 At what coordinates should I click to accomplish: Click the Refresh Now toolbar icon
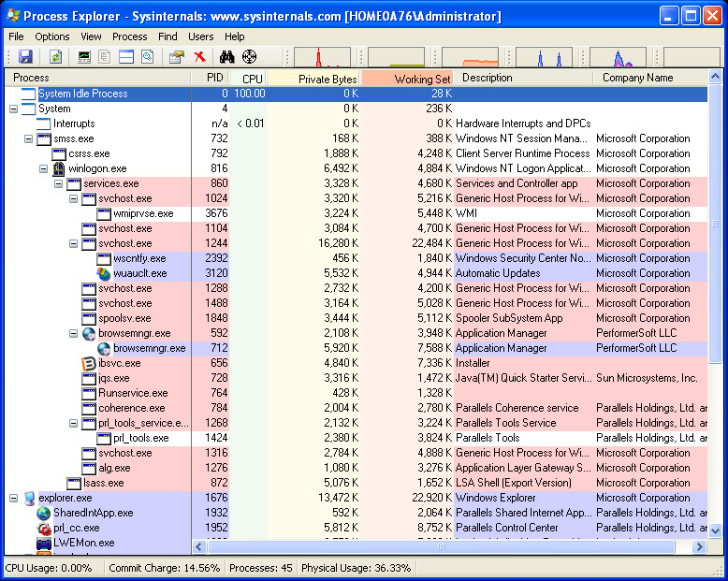56,57
